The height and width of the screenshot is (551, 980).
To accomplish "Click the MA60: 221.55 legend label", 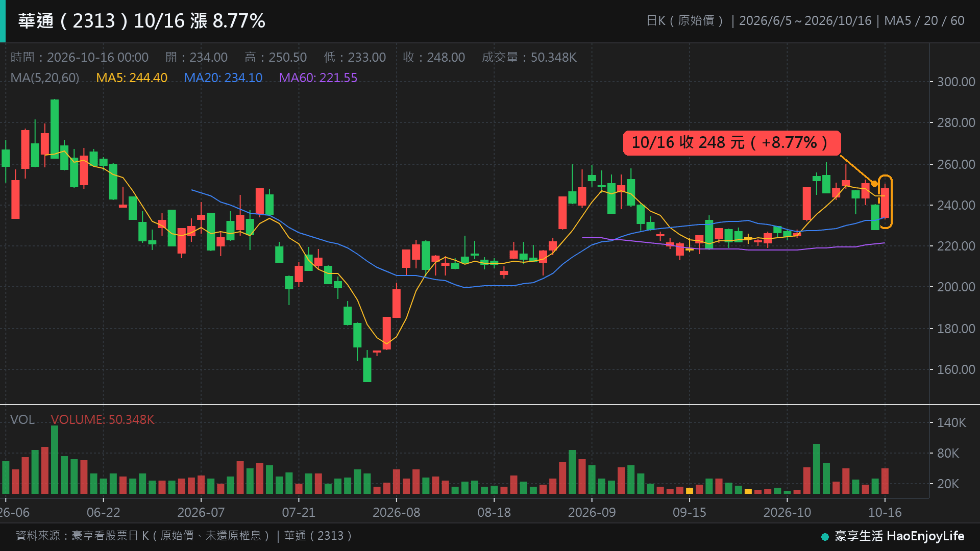I will click(318, 78).
